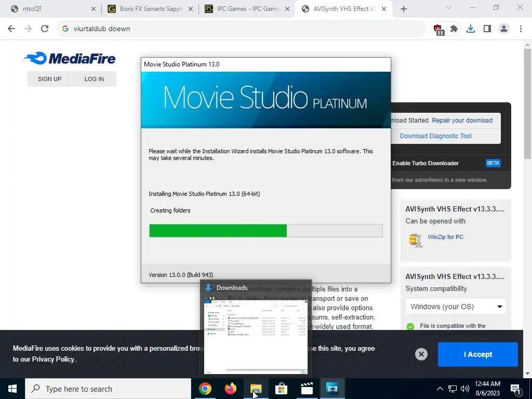Open the clapperboard app on the taskbar
This screenshot has height=399, width=532.
coord(307,389)
